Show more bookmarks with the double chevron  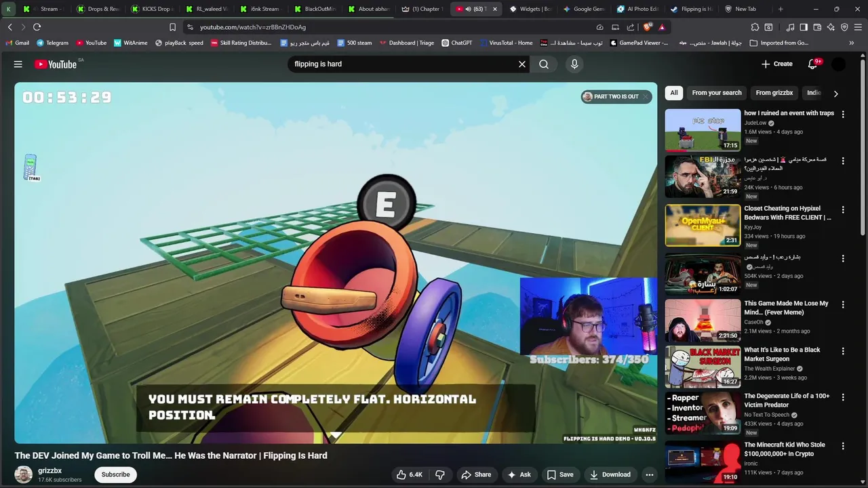click(x=852, y=43)
